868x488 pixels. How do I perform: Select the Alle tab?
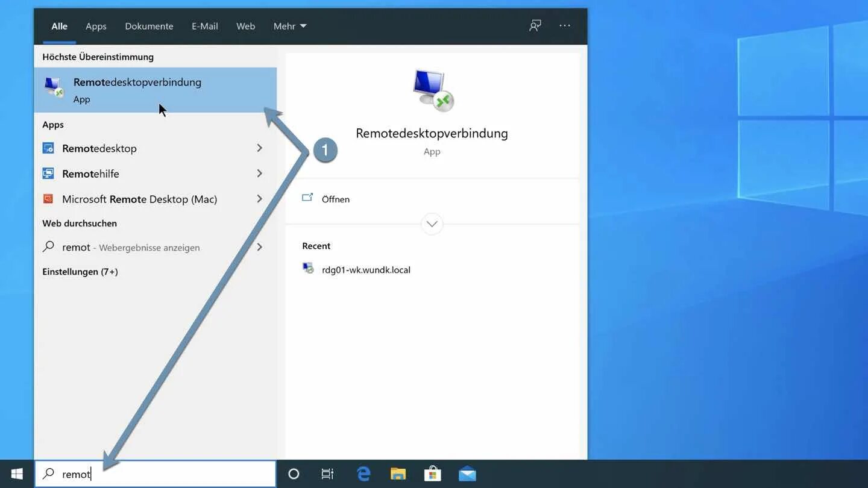[59, 26]
